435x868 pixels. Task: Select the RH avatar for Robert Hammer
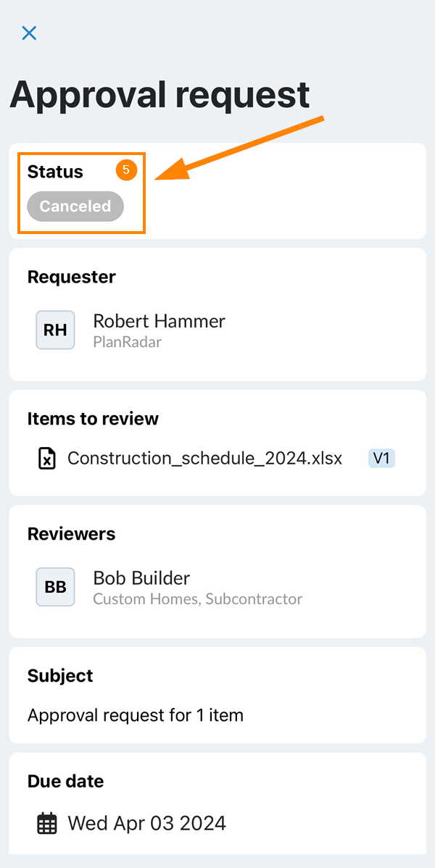(55, 330)
